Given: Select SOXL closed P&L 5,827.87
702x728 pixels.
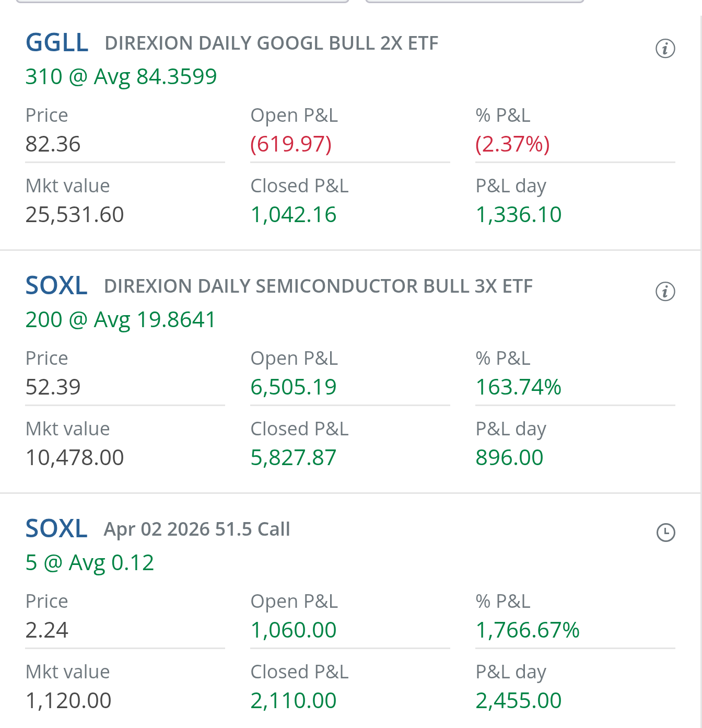Looking at the screenshot, I should point(294,458).
